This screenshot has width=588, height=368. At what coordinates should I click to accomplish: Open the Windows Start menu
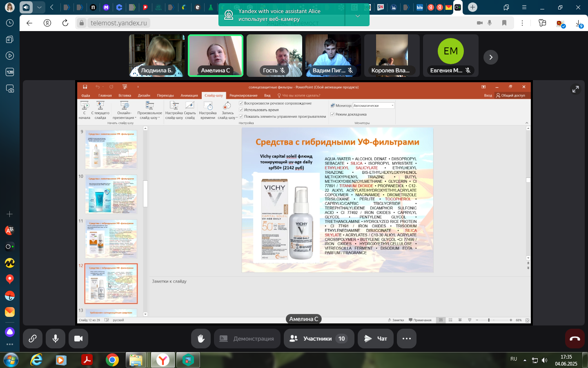coord(11,360)
